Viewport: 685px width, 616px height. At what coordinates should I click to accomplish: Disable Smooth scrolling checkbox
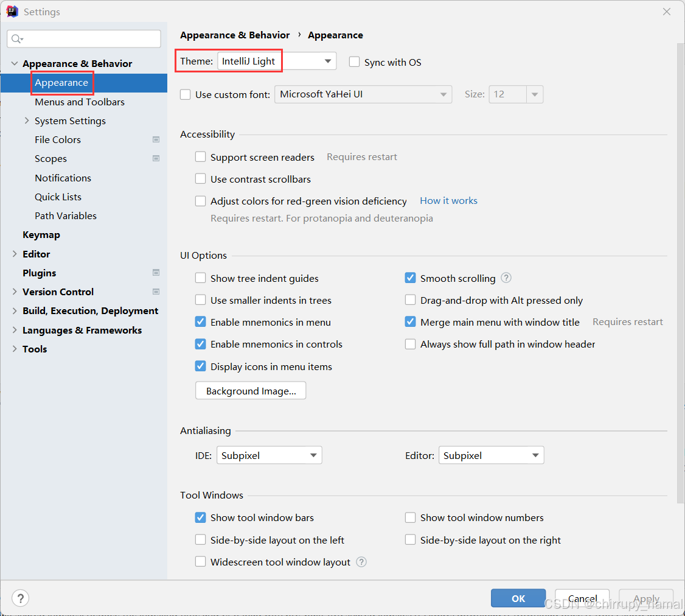pyautogui.click(x=410, y=278)
